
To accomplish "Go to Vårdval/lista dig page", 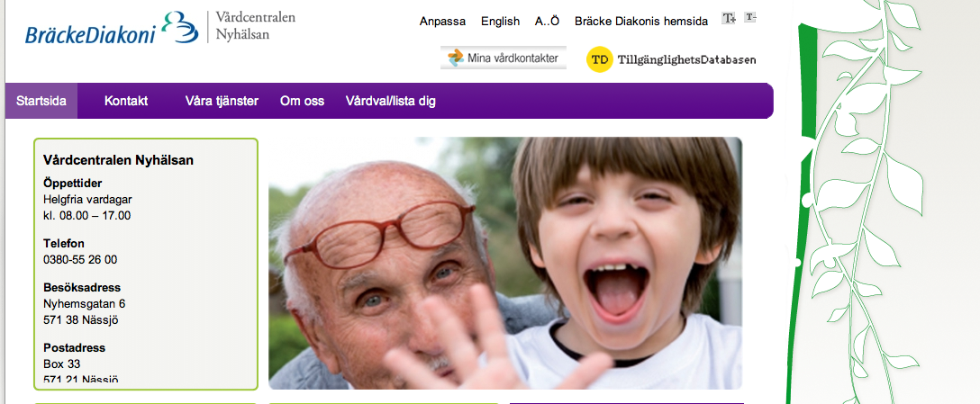I will coord(391,101).
